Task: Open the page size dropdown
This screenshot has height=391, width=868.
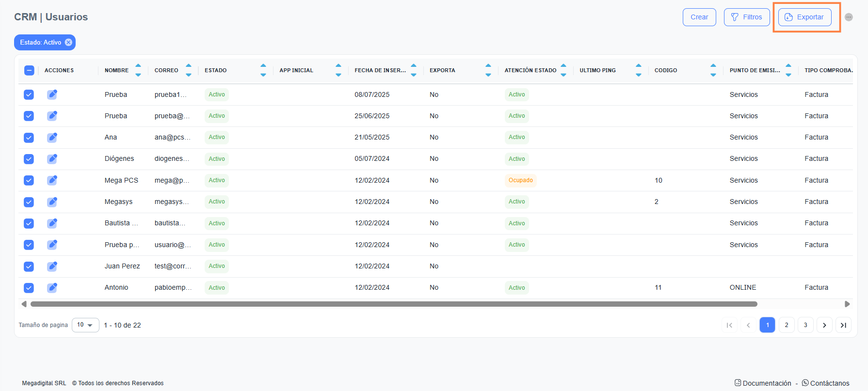Action: pos(85,325)
